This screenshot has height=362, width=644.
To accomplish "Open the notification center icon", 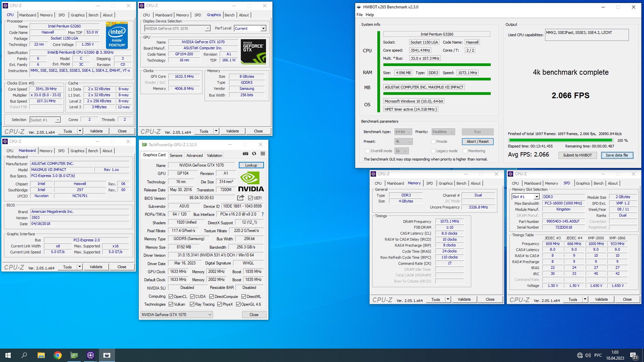I will point(634,356).
